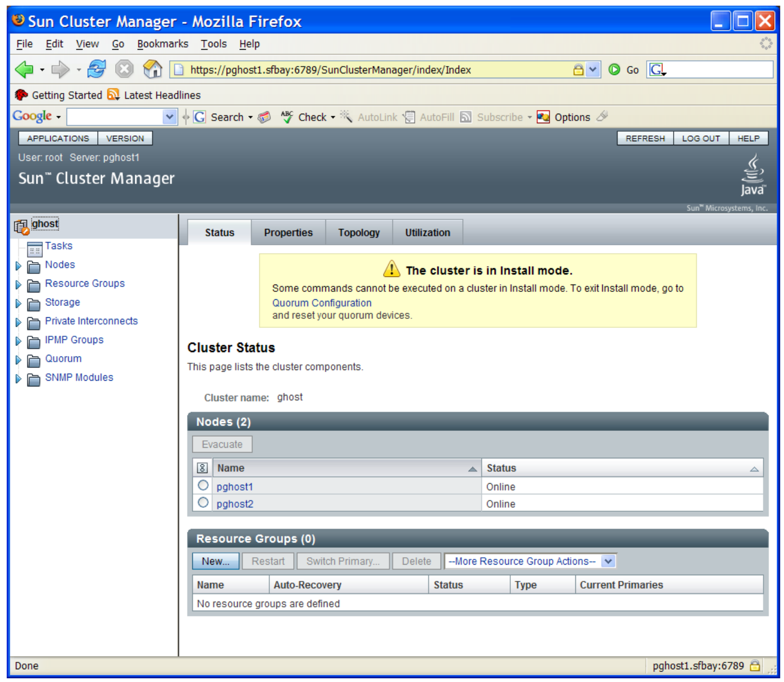Click the ABC spell Check icon
The width and height of the screenshot is (784, 682).
coord(287,117)
